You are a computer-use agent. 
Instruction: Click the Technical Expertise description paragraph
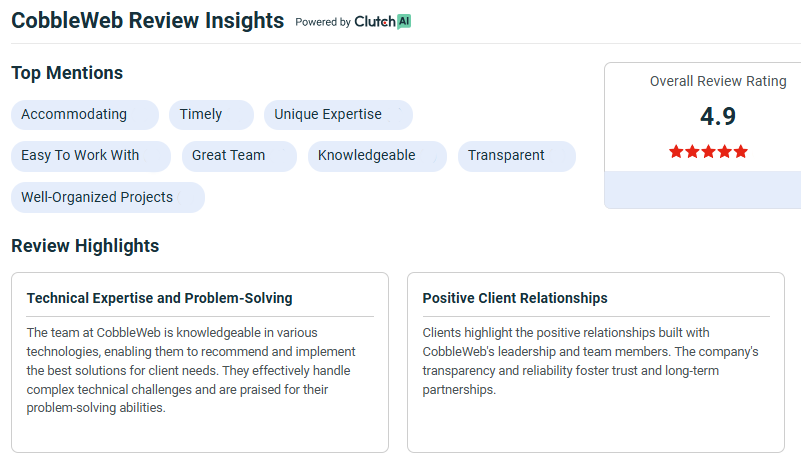(191, 370)
